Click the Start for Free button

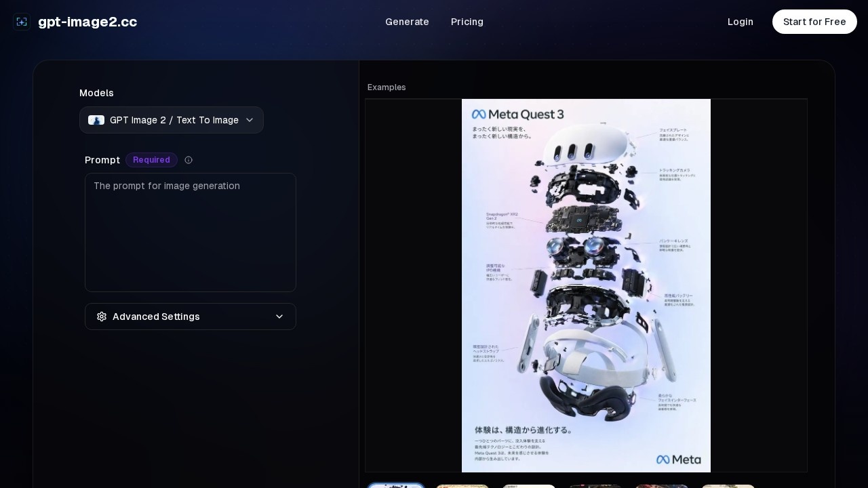[814, 22]
